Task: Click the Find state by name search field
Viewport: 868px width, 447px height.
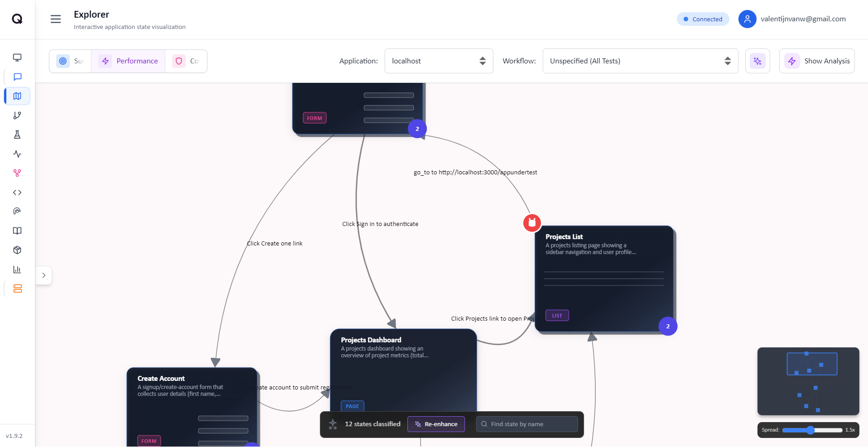Action: [526, 424]
